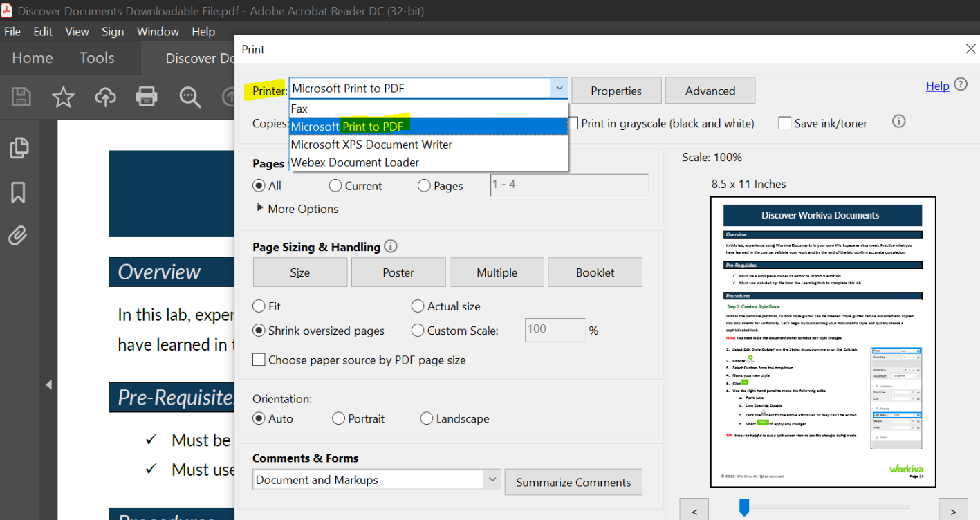980x520 pixels.
Task: Check Choose paper source by PDF page size
Action: click(x=259, y=360)
